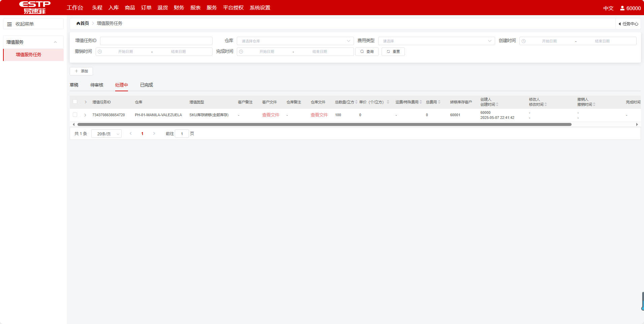
Task: Toggle select-all checkbox in table header
Action: [75, 102]
